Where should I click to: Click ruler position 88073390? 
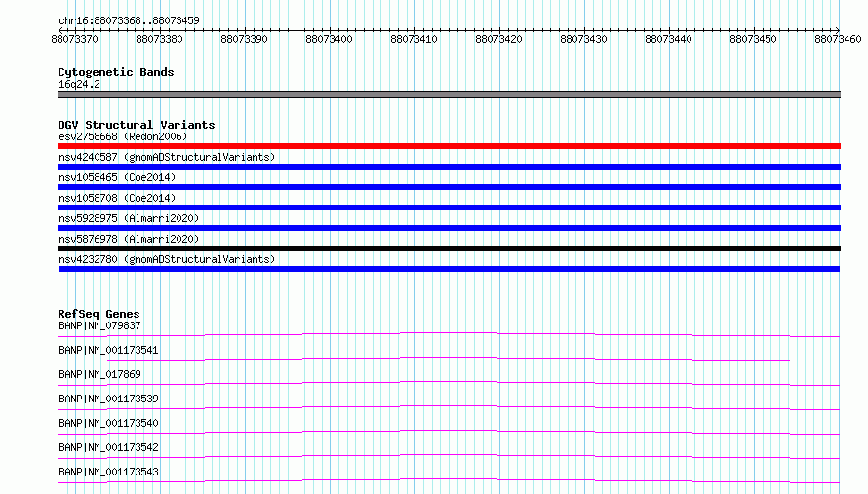(244, 39)
